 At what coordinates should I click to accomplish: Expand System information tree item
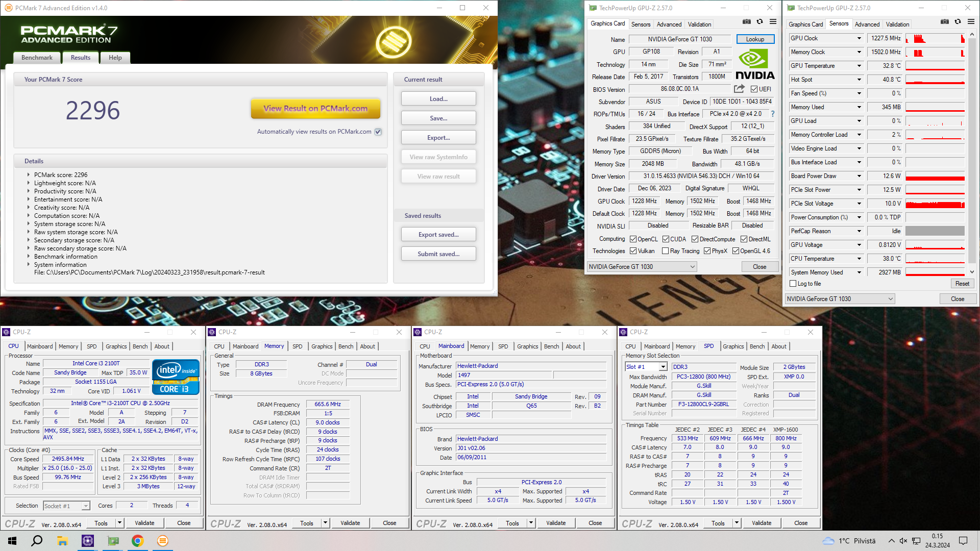point(28,265)
